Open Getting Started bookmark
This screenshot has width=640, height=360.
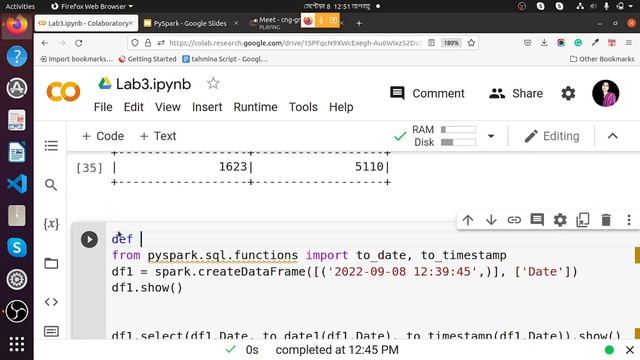147,59
